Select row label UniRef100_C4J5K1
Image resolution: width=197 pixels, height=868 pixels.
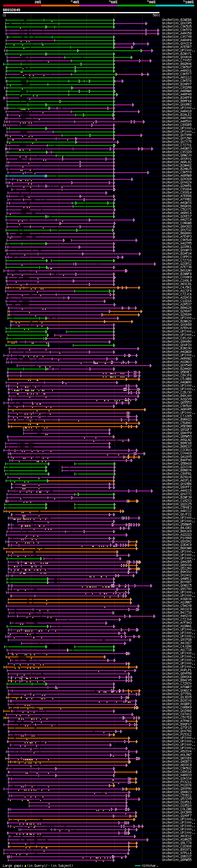177,287
